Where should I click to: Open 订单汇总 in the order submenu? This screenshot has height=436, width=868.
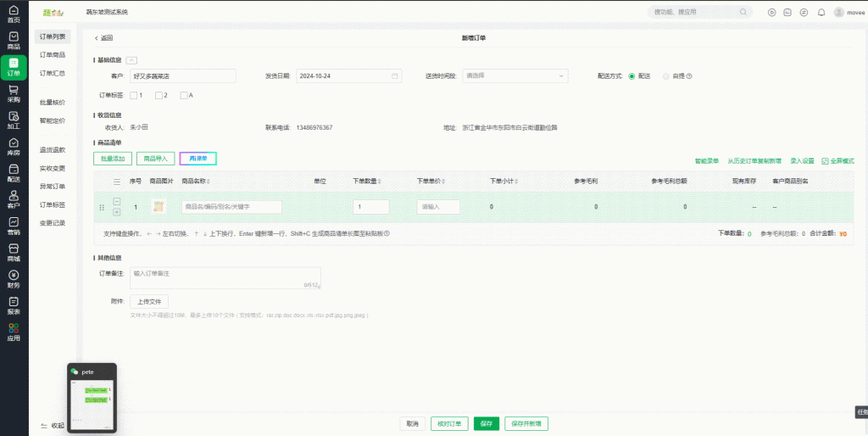click(x=53, y=73)
